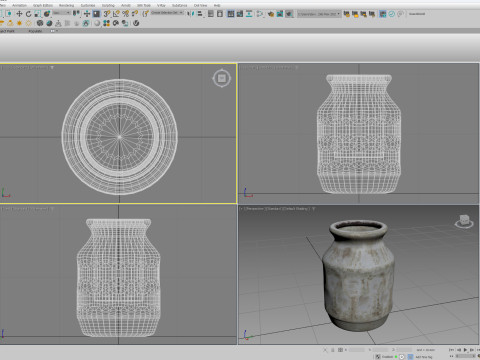Select the Scale transform tool

[37, 14]
